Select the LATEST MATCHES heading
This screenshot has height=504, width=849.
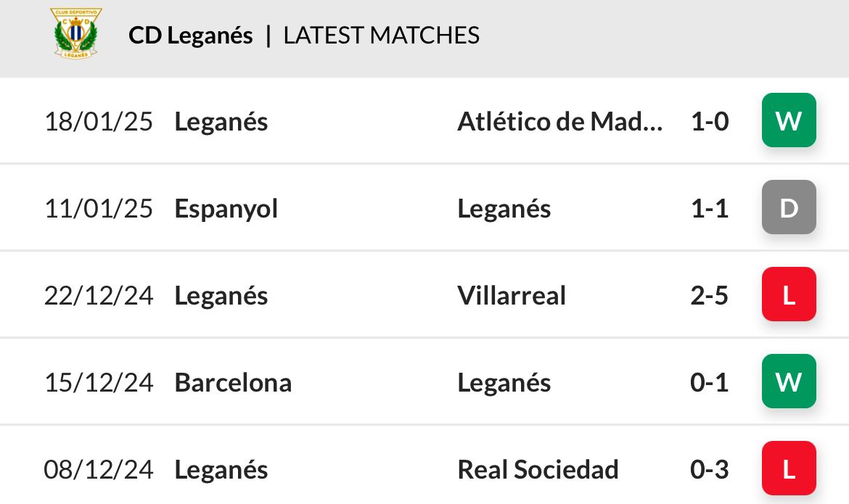click(x=381, y=36)
